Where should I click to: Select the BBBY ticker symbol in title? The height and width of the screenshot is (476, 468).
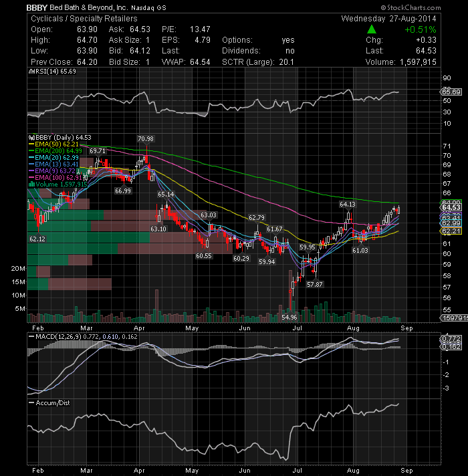(x=37, y=7)
